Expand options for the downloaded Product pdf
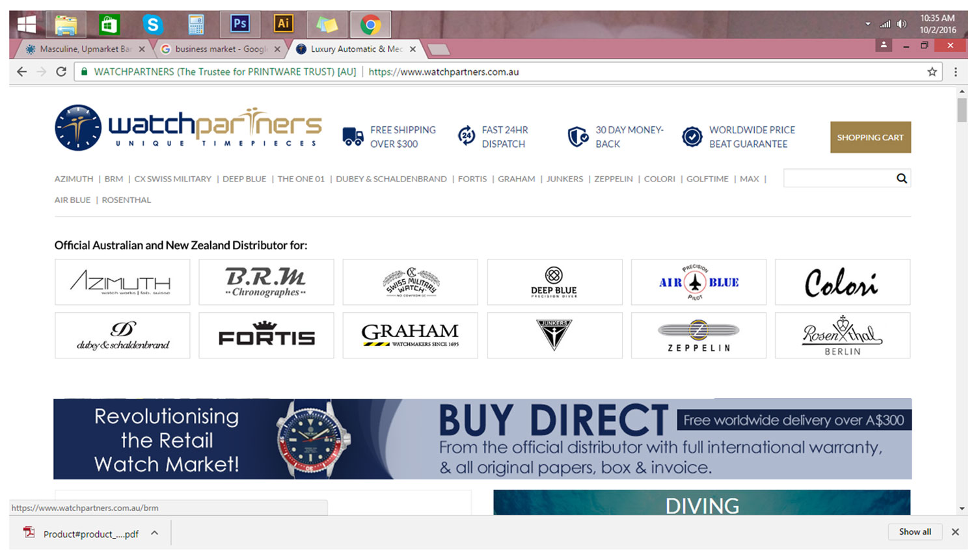Screen dimensions: 976x560 coord(155,533)
